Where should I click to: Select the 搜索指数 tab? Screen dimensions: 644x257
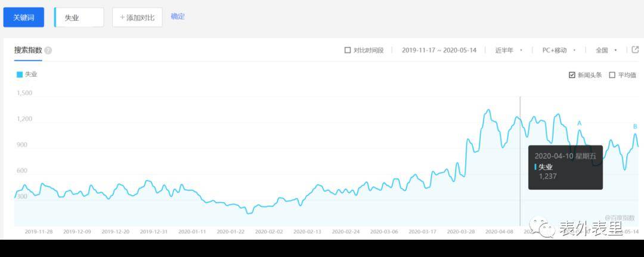coord(28,50)
